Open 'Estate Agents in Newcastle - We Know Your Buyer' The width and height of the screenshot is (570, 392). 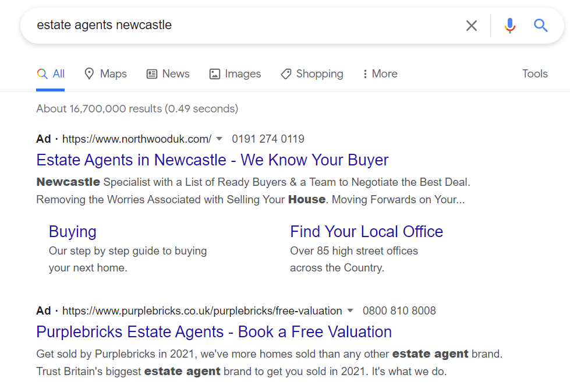213,160
